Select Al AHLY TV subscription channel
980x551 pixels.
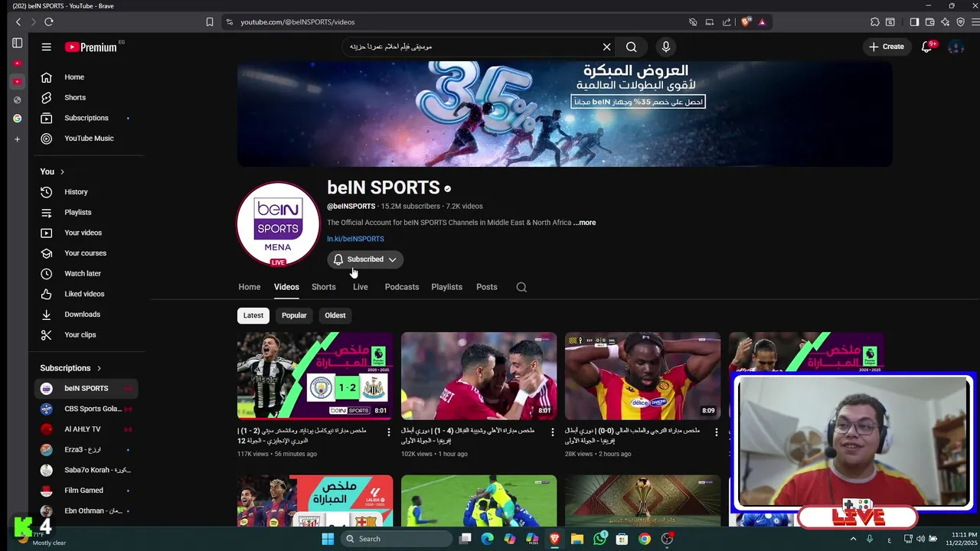point(86,429)
